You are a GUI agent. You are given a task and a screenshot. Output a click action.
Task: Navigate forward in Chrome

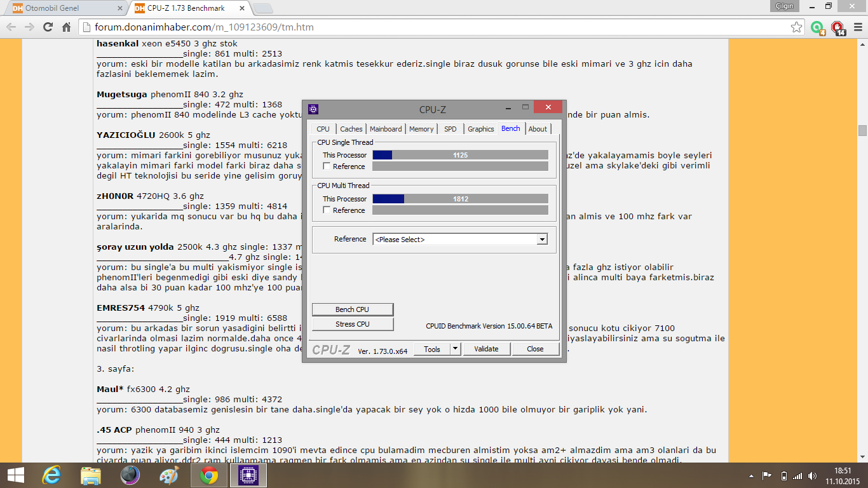pos(29,27)
